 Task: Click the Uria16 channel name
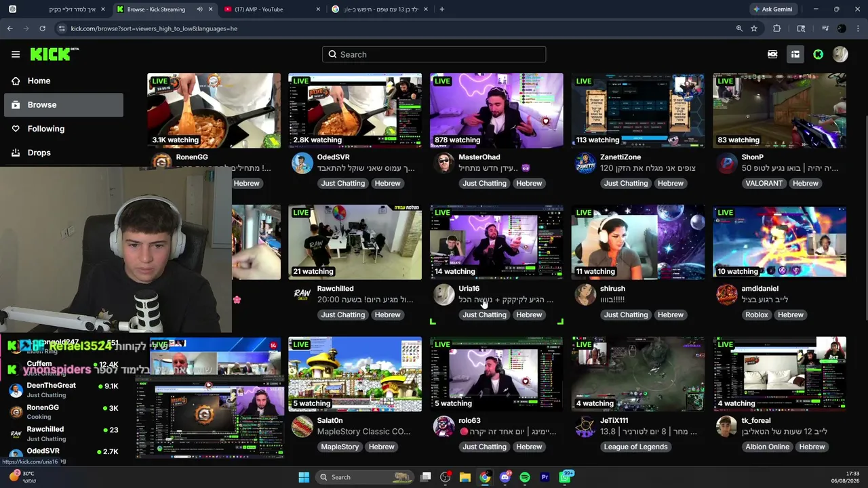tap(469, 289)
